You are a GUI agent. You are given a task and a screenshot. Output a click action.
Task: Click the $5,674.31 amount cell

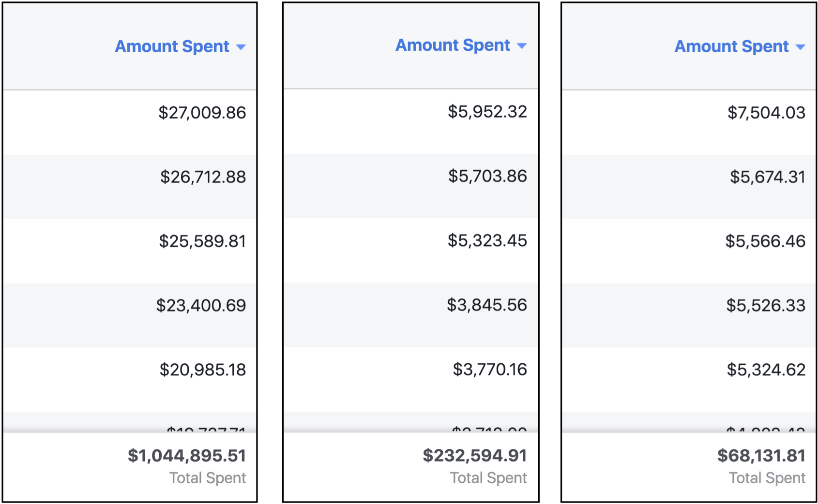tap(767, 177)
